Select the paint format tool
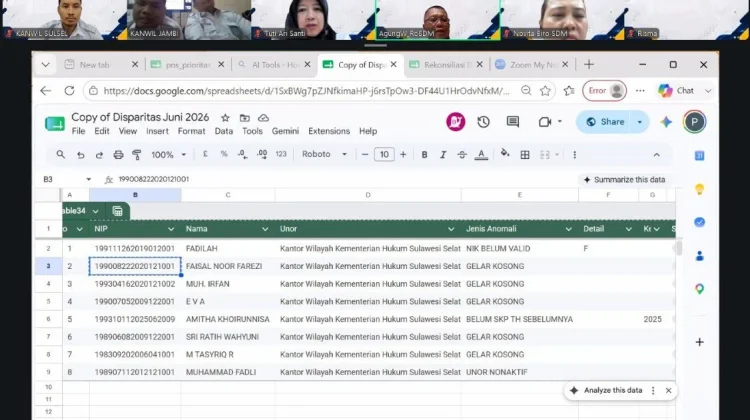This screenshot has height=420, width=750. coord(137,155)
